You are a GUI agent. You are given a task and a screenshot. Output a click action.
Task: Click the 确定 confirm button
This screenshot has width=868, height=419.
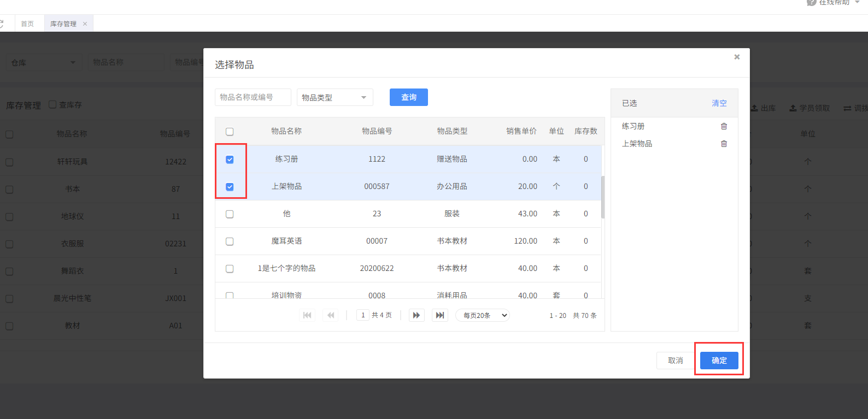click(x=719, y=361)
